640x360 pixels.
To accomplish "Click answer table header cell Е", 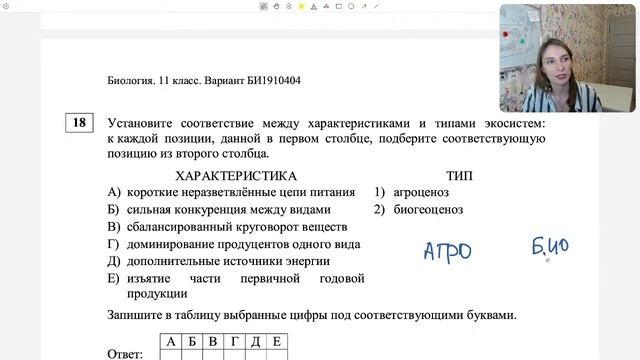I will coord(277,341).
